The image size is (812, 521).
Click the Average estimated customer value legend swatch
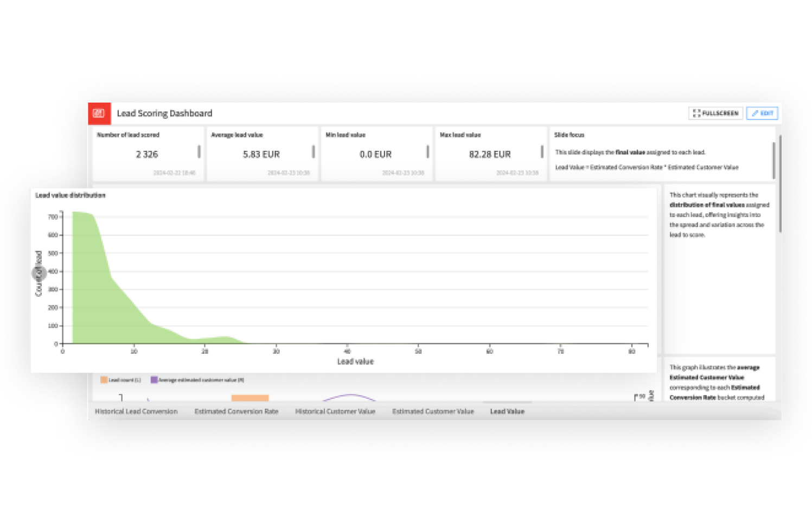[154, 380]
